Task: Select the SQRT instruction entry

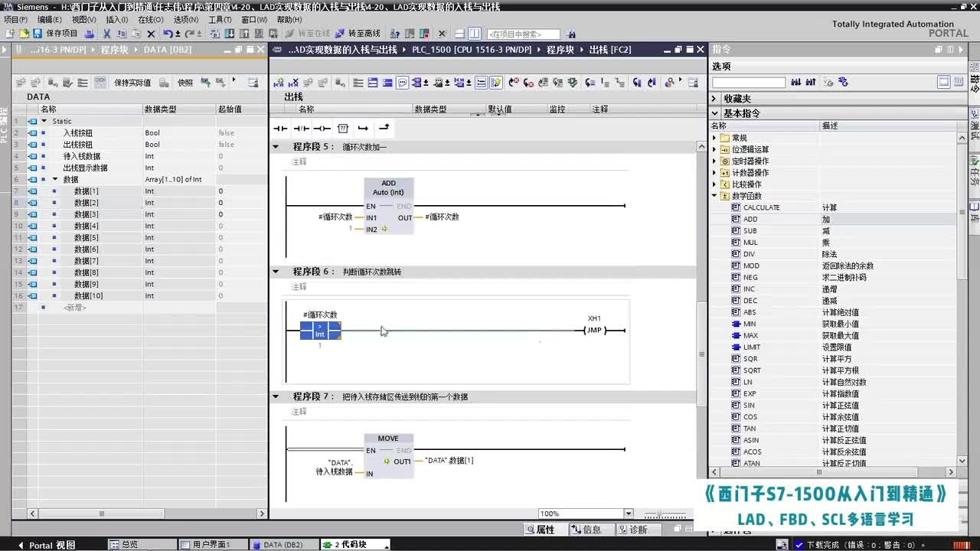Action: click(x=752, y=370)
